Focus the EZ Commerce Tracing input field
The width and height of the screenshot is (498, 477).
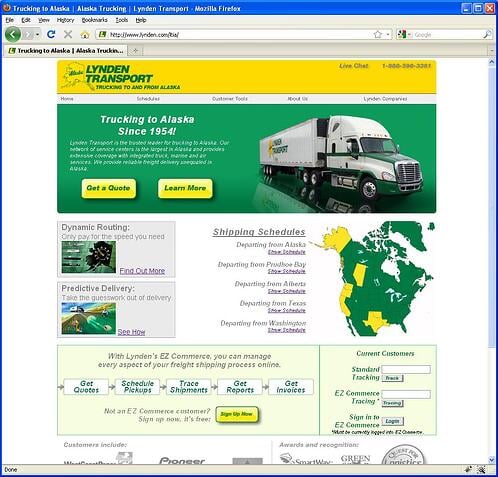pyautogui.click(x=406, y=394)
